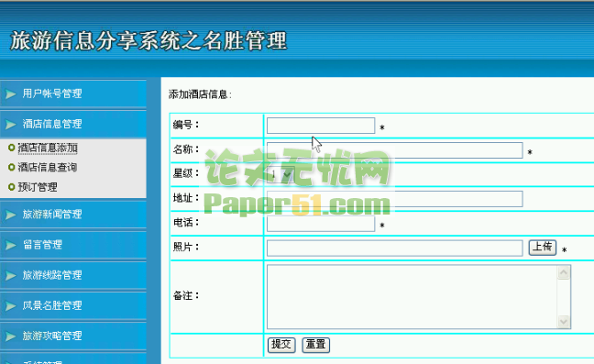This screenshot has height=364, width=594.
Task: Submit form with 提交 button
Action: pos(281,345)
